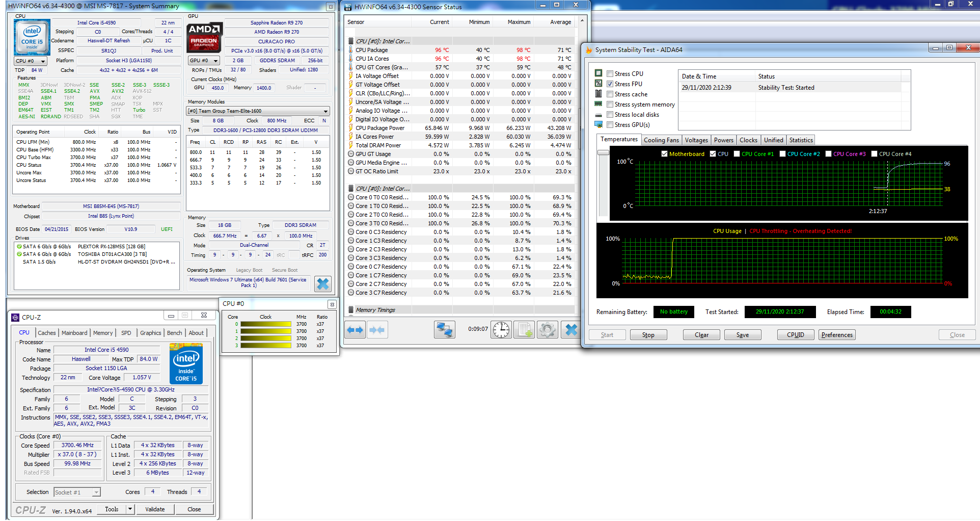Switch to Cooling Fans tab in AIDA64
This screenshot has width=980, height=521.
[x=661, y=140]
